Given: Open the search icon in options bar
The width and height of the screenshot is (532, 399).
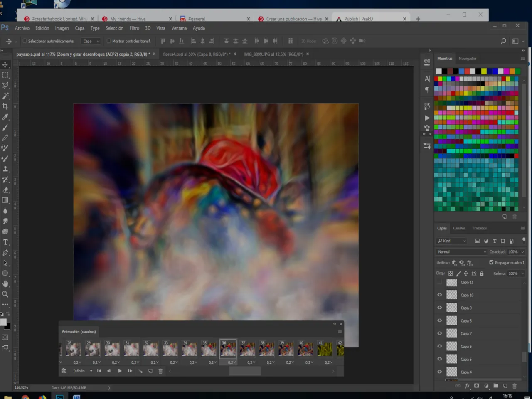Looking at the screenshot, I should point(503,41).
